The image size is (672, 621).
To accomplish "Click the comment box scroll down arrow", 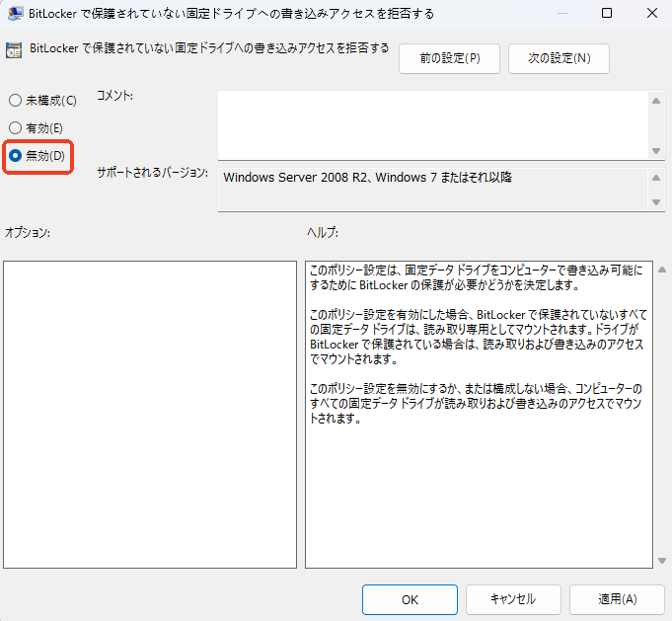I will click(655, 150).
